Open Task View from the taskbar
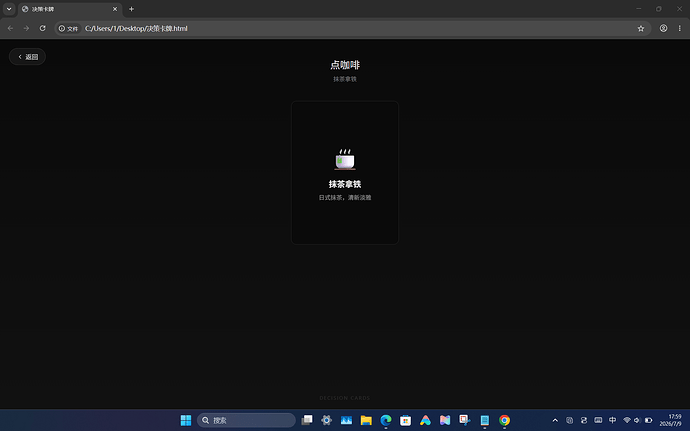The width and height of the screenshot is (690, 431). [307, 420]
